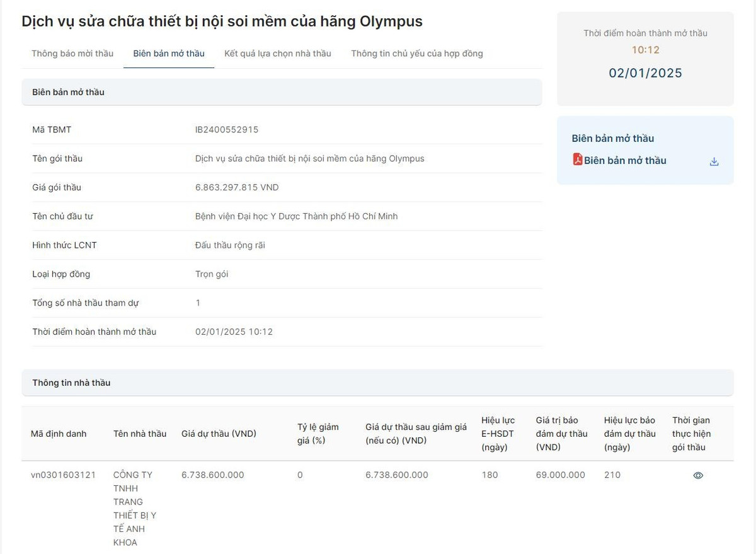Click the red PDF file icon
756x554 pixels.
click(x=577, y=159)
